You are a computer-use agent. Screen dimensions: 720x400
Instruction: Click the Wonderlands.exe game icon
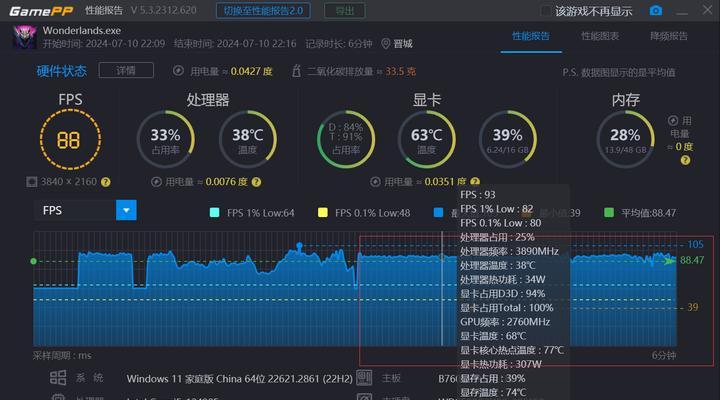tap(24, 37)
